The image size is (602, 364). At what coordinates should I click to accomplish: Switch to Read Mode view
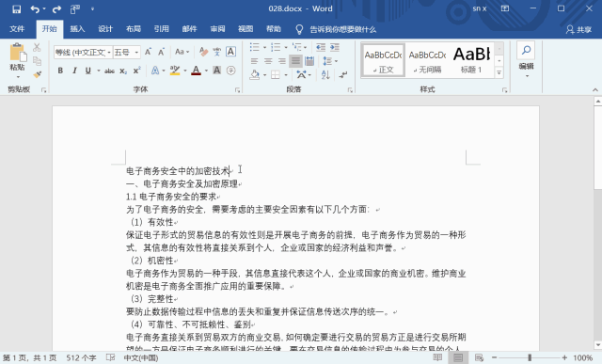click(437, 357)
